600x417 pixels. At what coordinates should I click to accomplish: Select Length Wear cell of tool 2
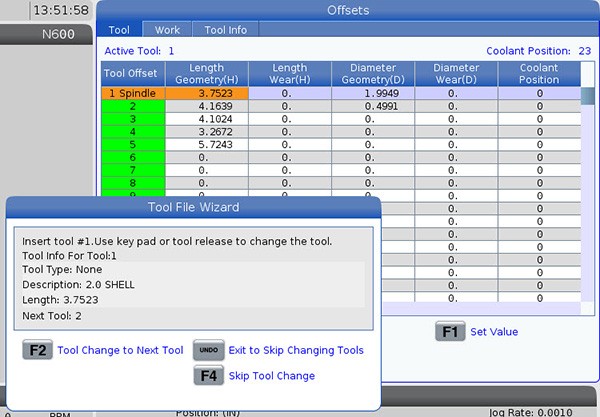point(290,106)
